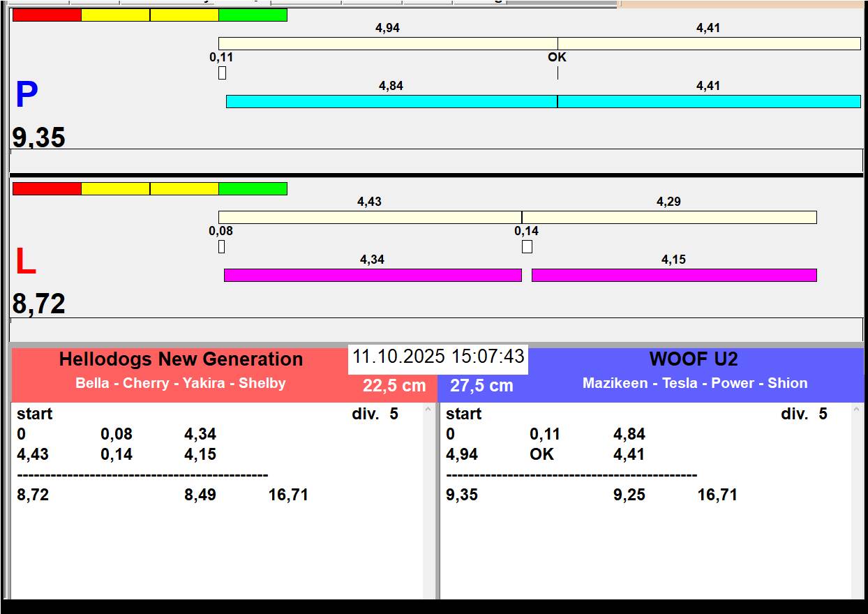Click the OK label in the P chart

point(557,57)
